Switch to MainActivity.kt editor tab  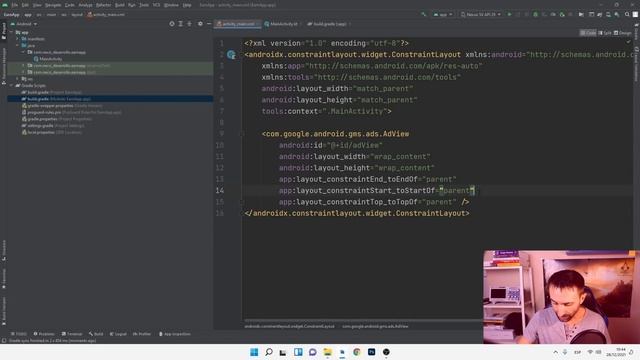click(283, 24)
